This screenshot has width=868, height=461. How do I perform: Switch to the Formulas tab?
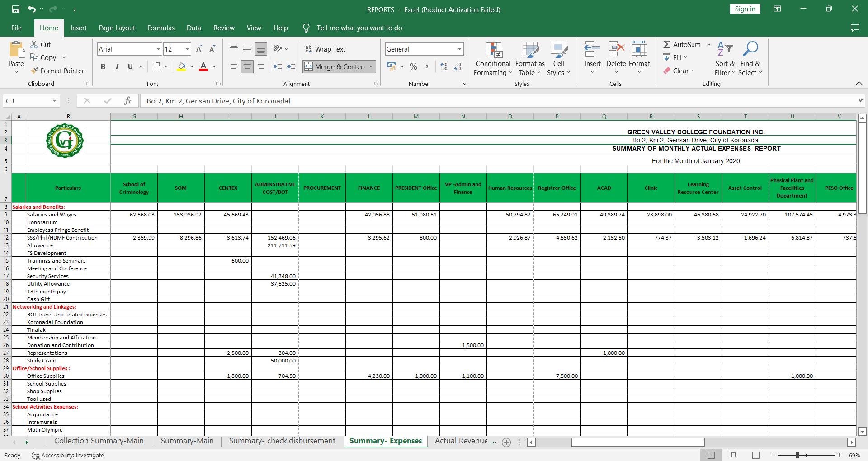pyautogui.click(x=161, y=28)
